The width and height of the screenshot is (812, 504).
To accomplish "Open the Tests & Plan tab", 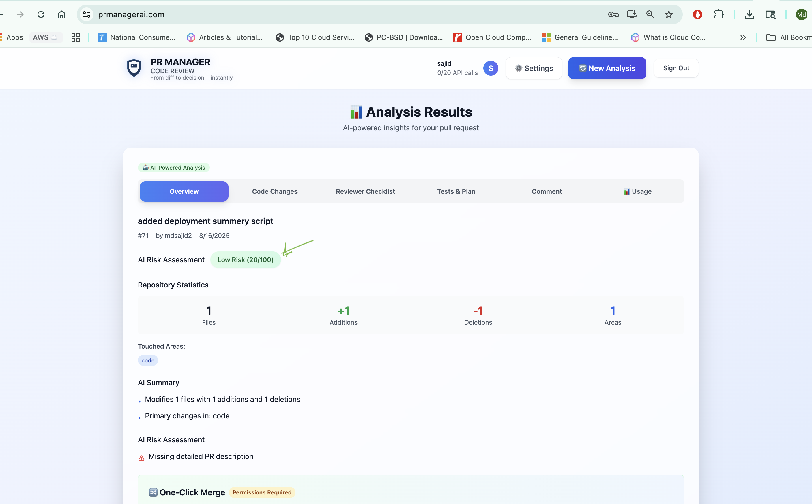I will pos(456,191).
